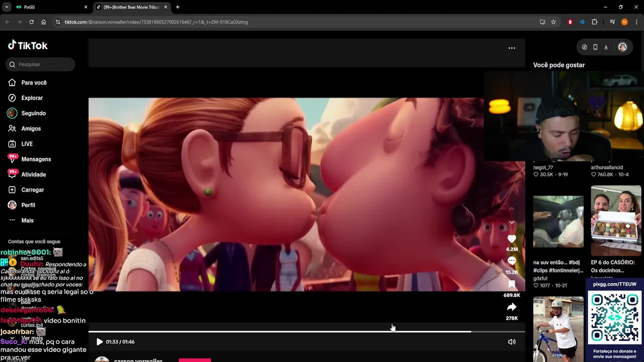Open the car interior na suv então thumbnail
Viewport: 644px width, 362px height.
click(x=558, y=222)
